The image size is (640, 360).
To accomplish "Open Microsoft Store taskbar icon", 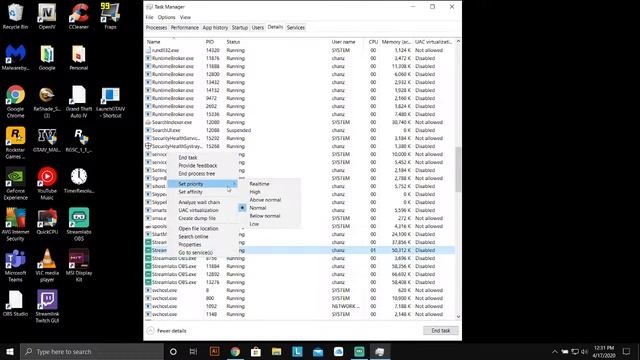I will click(x=256, y=351).
